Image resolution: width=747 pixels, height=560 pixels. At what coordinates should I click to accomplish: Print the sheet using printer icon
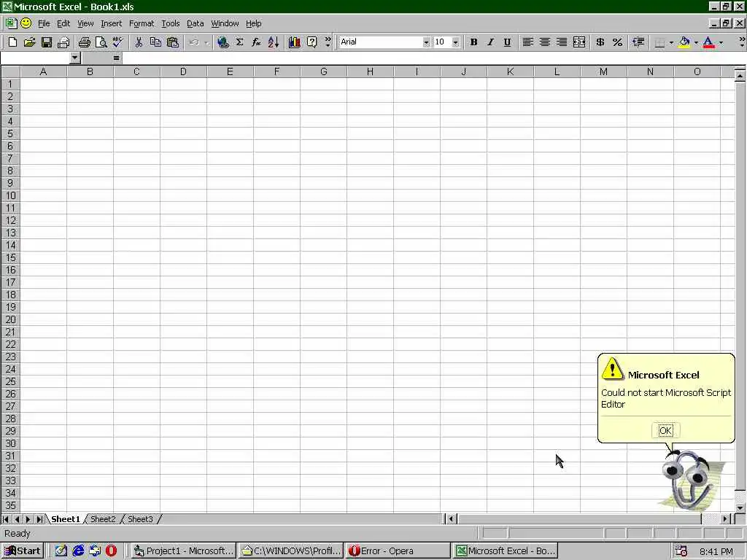pyautogui.click(x=85, y=42)
